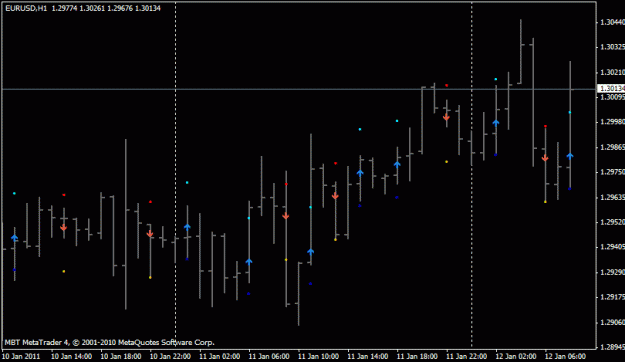The image size is (625, 362).
Task: Select the long price bar at 10 Jan 20:00
Action: pyautogui.click(x=126, y=224)
